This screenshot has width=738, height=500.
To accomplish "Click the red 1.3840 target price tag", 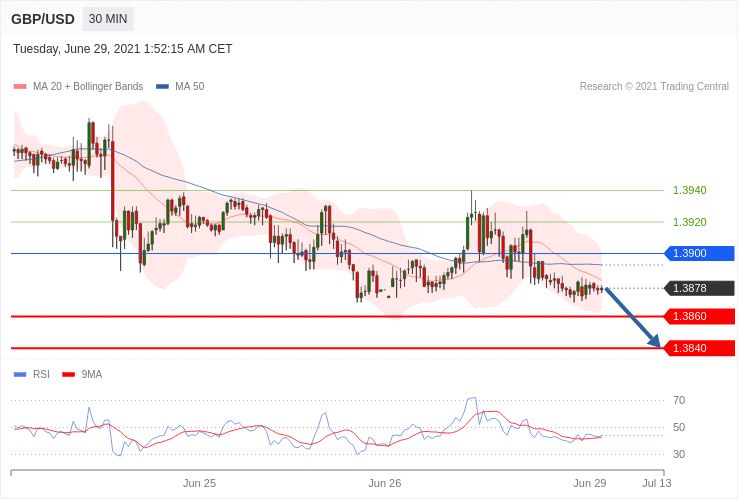I will tap(699, 348).
